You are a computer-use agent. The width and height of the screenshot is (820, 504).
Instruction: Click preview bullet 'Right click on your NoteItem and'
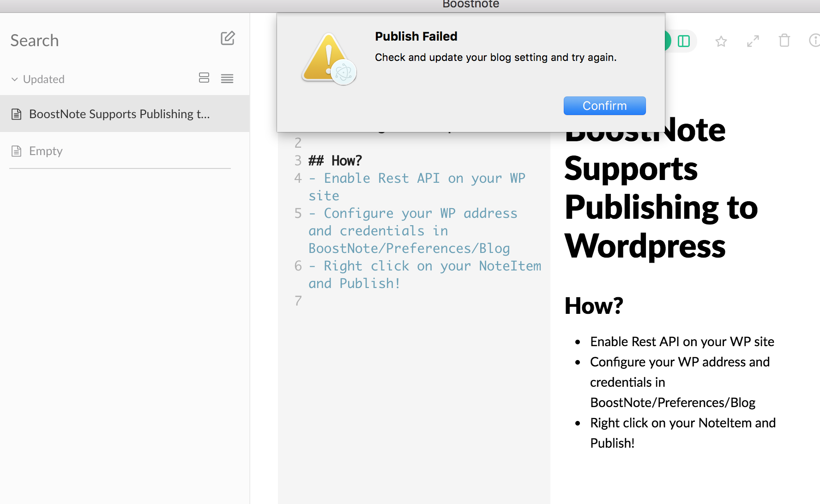point(683,423)
